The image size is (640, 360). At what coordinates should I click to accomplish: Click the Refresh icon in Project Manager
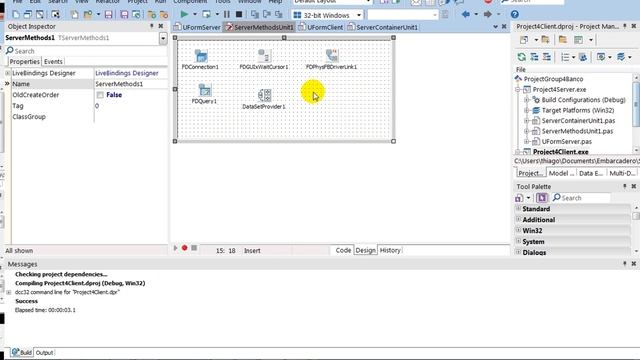[522, 57]
